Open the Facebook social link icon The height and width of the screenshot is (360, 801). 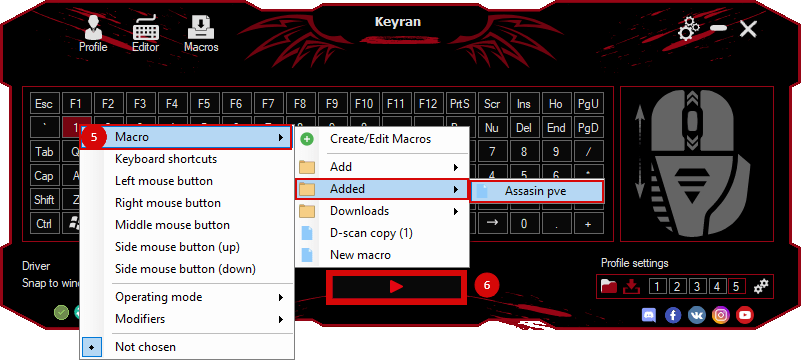(673, 315)
